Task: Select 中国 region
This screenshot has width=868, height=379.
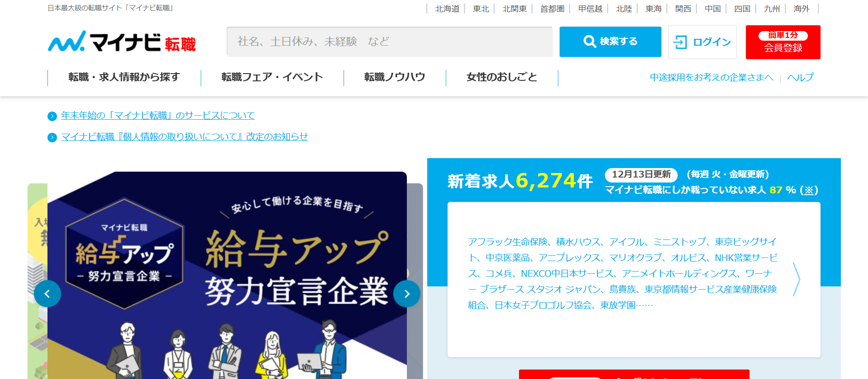Action: 713,9
